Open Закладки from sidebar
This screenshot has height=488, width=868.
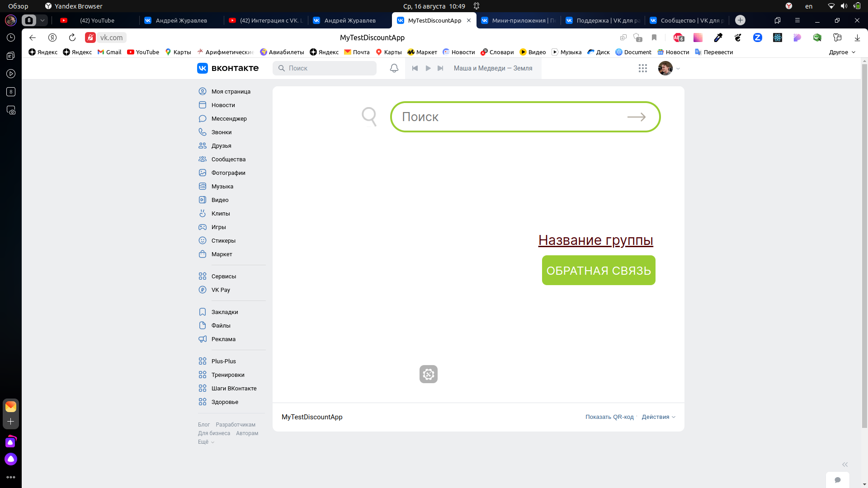pyautogui.click(x=225, y=312)
